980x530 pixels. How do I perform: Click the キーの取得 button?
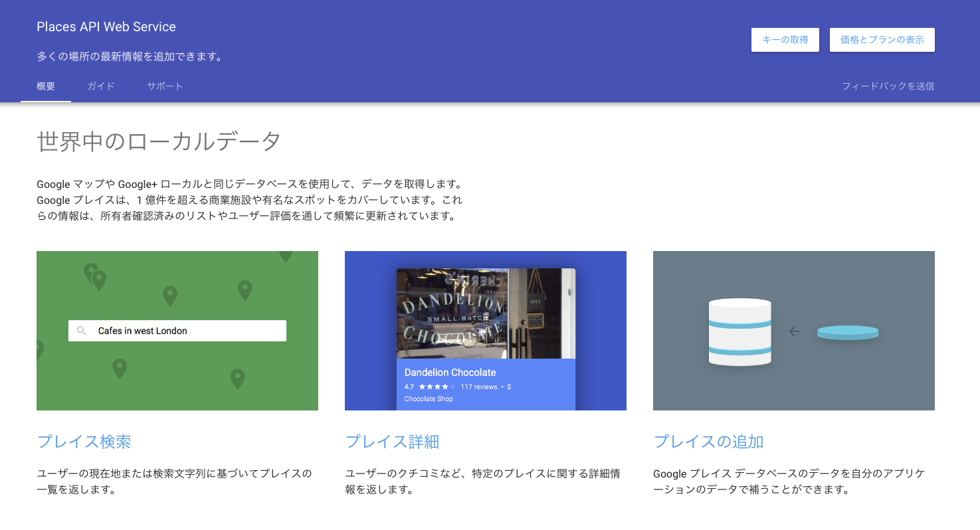click(785, 40)
